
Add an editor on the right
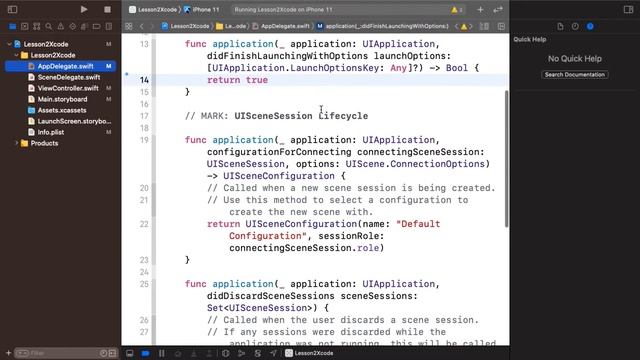point(501,27)
